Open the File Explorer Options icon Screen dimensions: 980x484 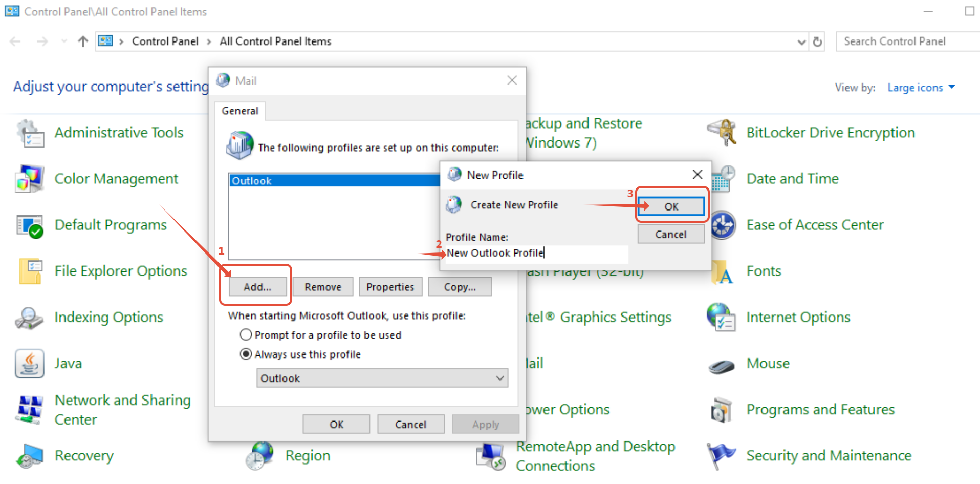pos(30,271)
